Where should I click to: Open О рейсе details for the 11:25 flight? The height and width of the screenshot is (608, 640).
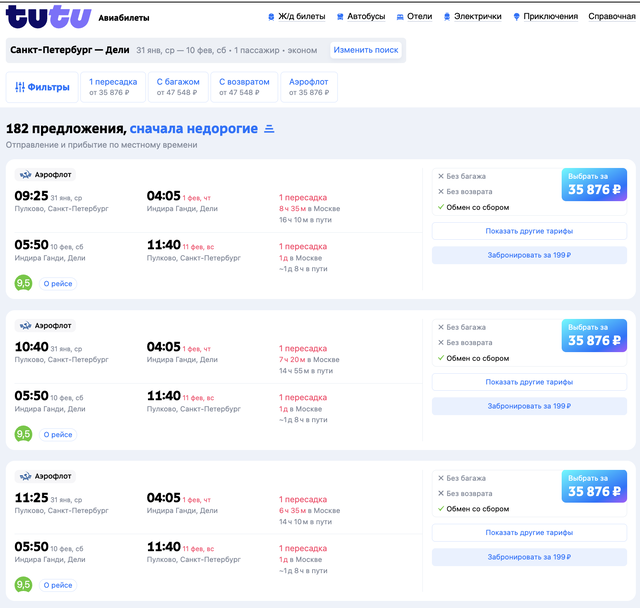[x=58, y=585]
